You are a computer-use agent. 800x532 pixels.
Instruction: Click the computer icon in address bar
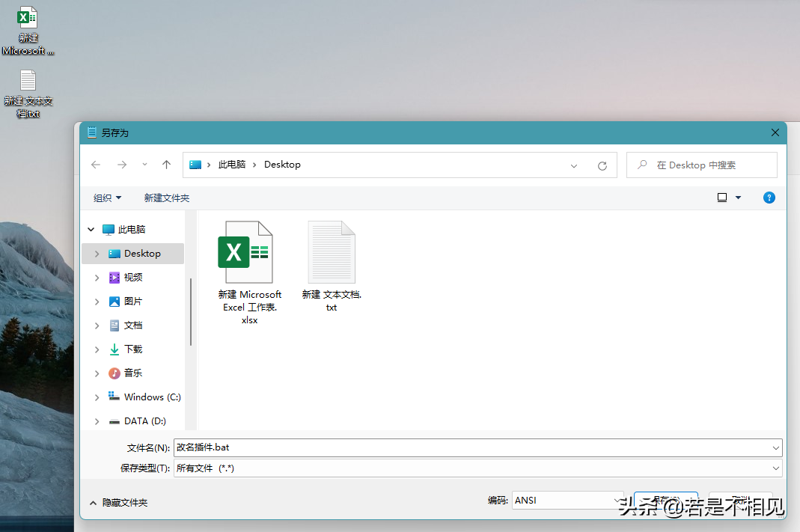point(195,165)
